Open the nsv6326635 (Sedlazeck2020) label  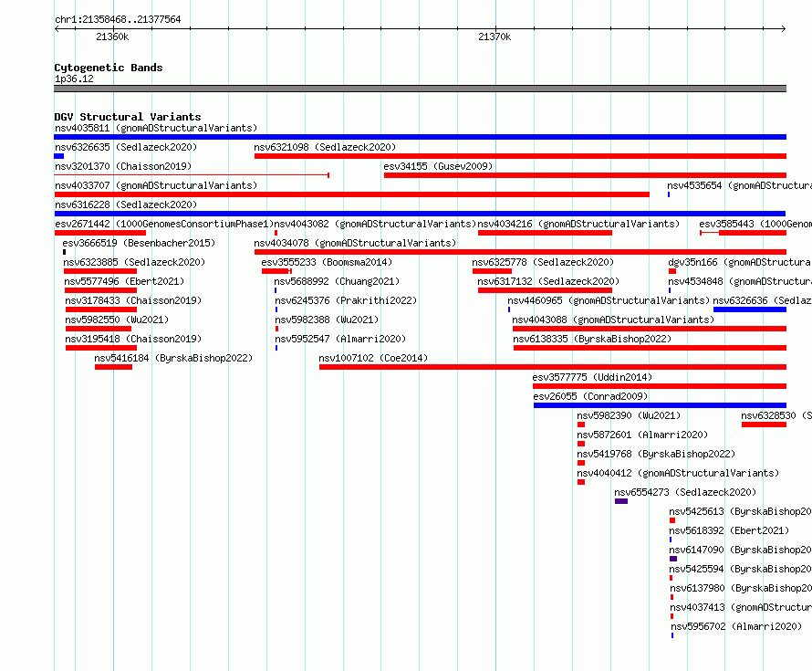point(126,147)
